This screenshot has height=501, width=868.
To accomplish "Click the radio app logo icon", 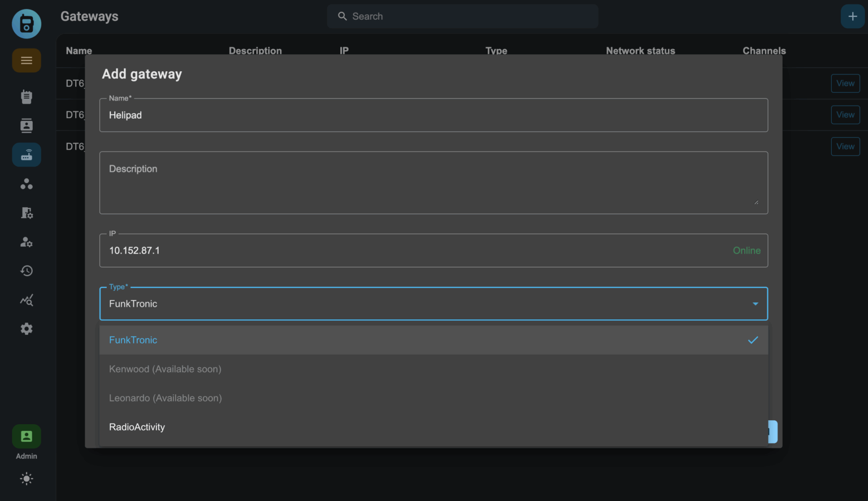I will click(x=27, y=24).
